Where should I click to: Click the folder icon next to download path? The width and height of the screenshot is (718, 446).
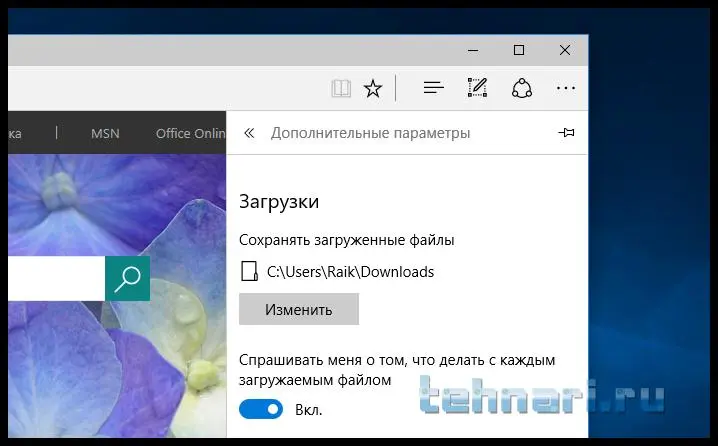coord(249,271)
